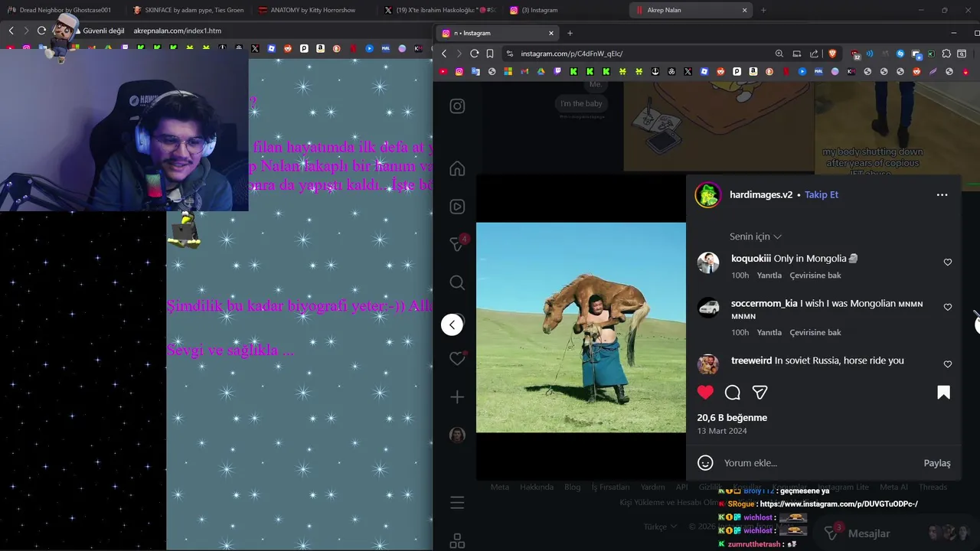Switch to ANATOMY by Kitty Horrorshow tab
The height and width of the screenshot is (551, 980).
click(314, 10)
